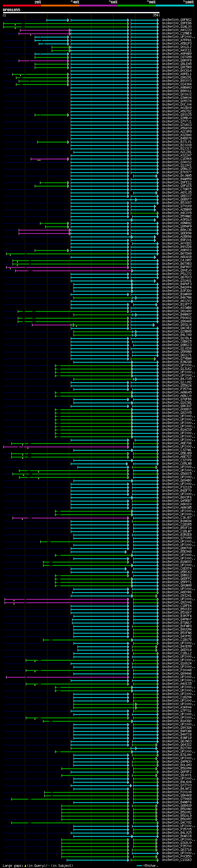This screenshot has height=868, width=197.
Task: Open hit UniRef100_Q9FE86
Action: [x=176, y=23]
